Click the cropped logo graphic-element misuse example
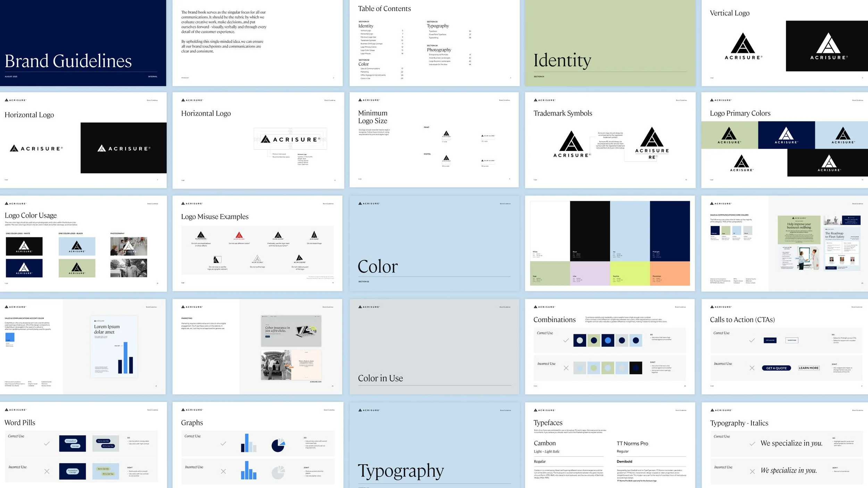868x488 pixels. pos(217,260)
